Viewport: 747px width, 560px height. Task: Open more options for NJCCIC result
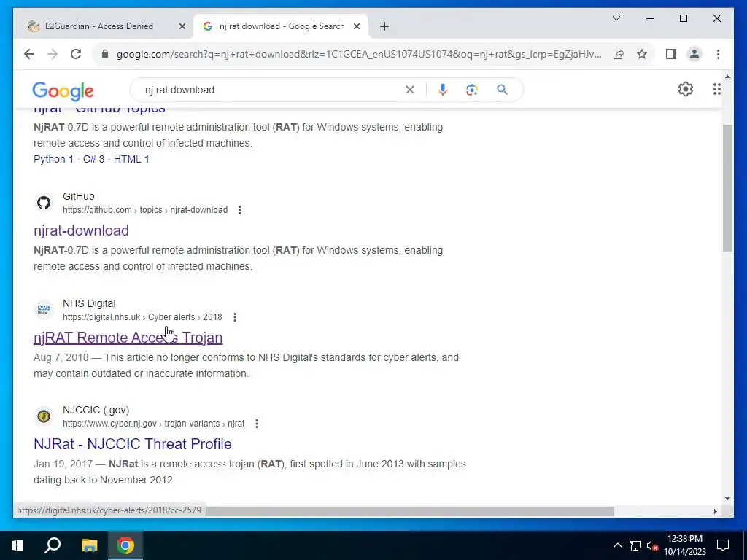click(x=256, y=424)
